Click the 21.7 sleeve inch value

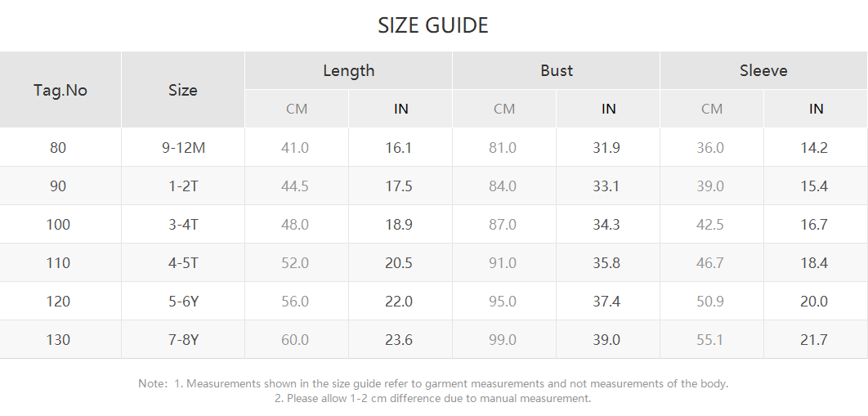[x=814, y=340]
